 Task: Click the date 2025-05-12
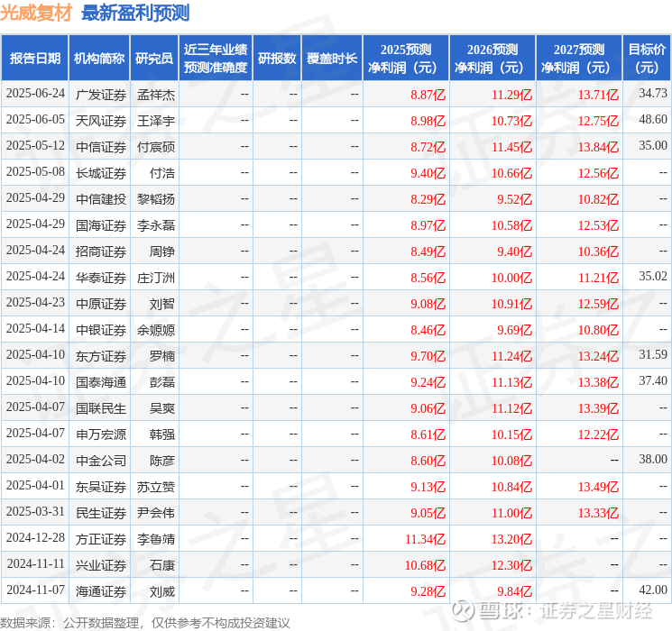35,145
